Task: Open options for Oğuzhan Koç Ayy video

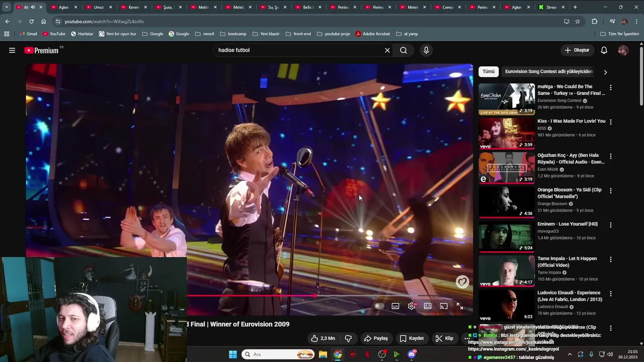Action: (x=611, y=156)
